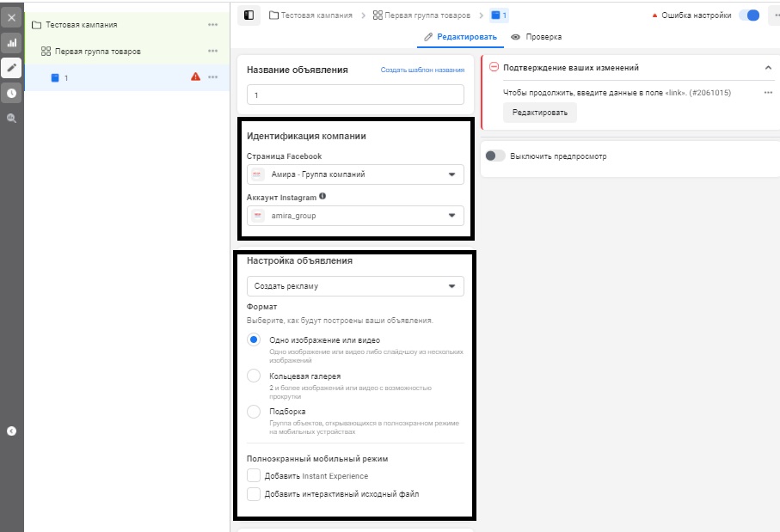Focus the Название объявления input field
Viewport: 780px width, 532px height.
click(x=355, y=95)
